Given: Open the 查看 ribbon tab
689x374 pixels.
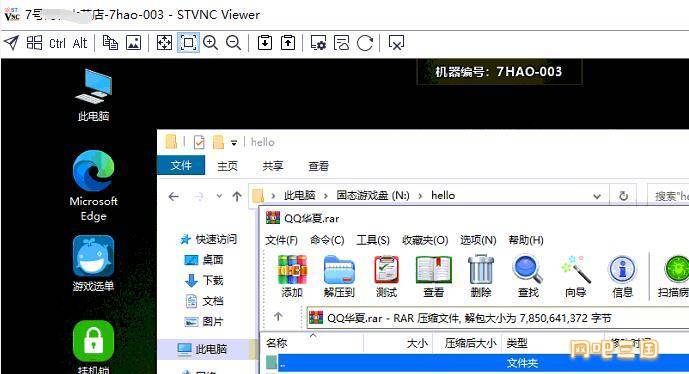Looking at the screenshot, I should pos(319,166).
